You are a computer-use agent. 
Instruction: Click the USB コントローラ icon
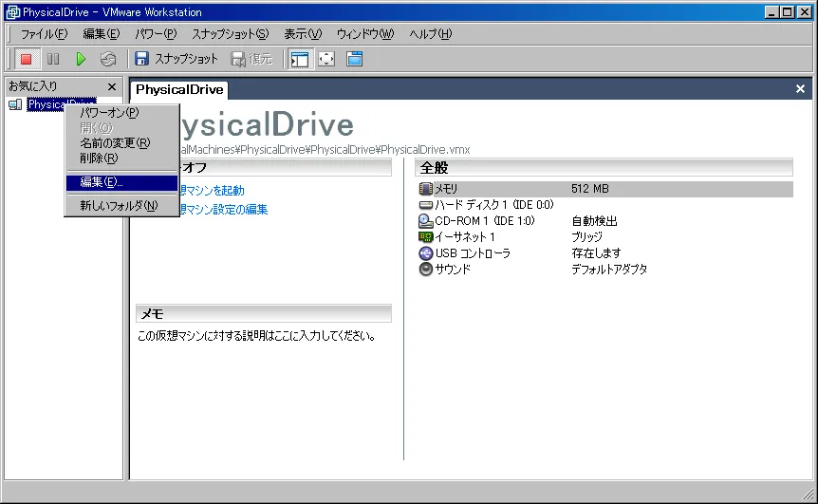tap(426, 253)
